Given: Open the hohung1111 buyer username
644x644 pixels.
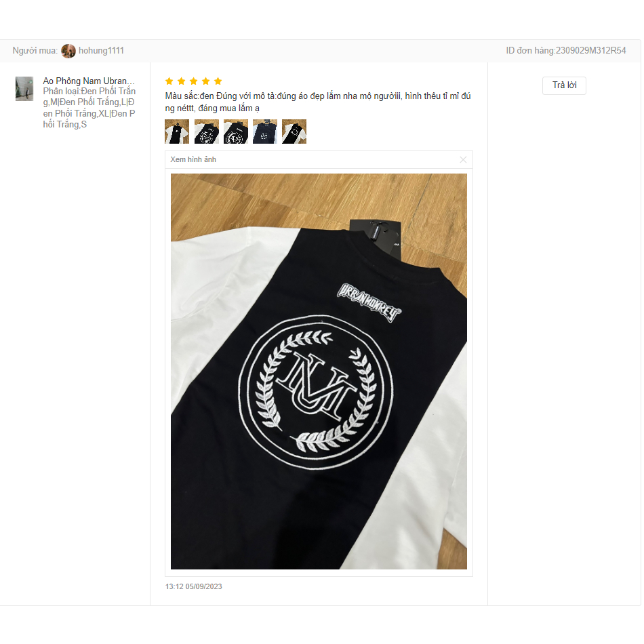Looking at the screenshot, I should 101,51.
